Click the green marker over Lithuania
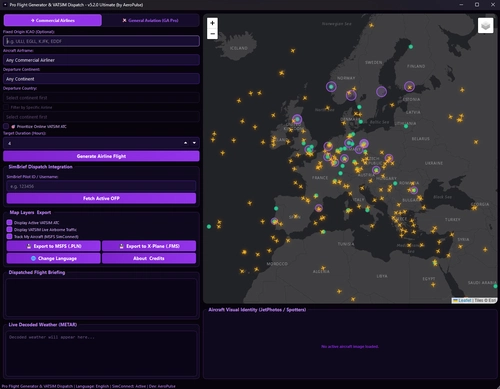 (x=406, y=126)
